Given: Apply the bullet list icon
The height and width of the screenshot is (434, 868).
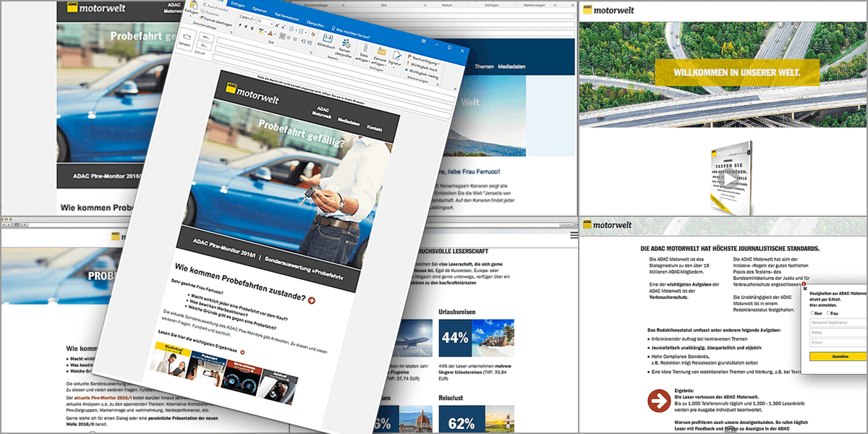Looking at the screenshot, I should (292, 28).
